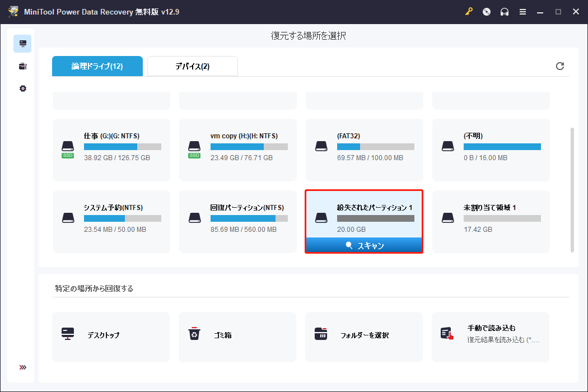Click the drive icon of 回復パーティション
This screenshot has height=392, width=588.
tap(194, 218)
